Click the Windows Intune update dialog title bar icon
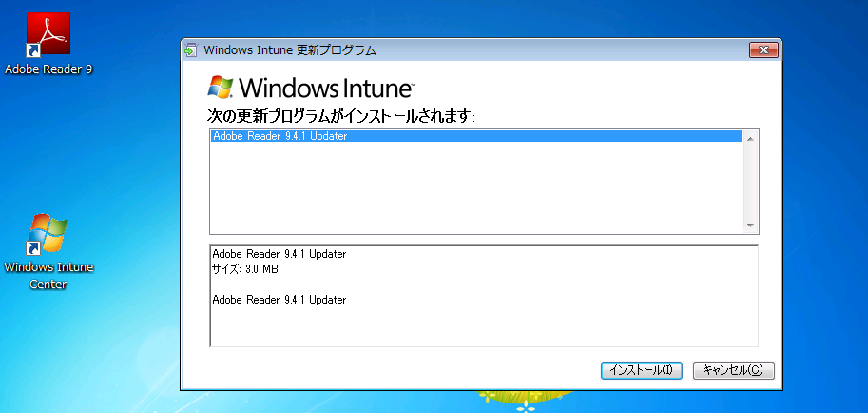The image size is (868, 413). [x=190, y=50]
